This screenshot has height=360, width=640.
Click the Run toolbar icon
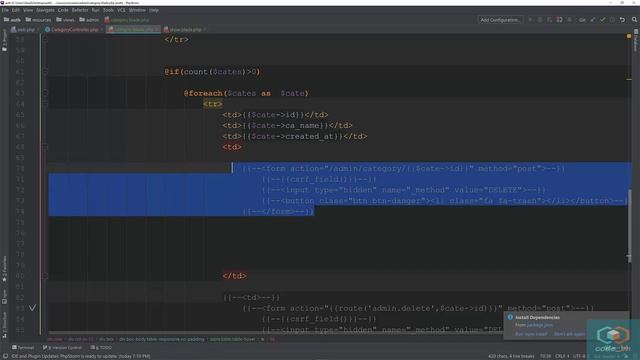530,20
